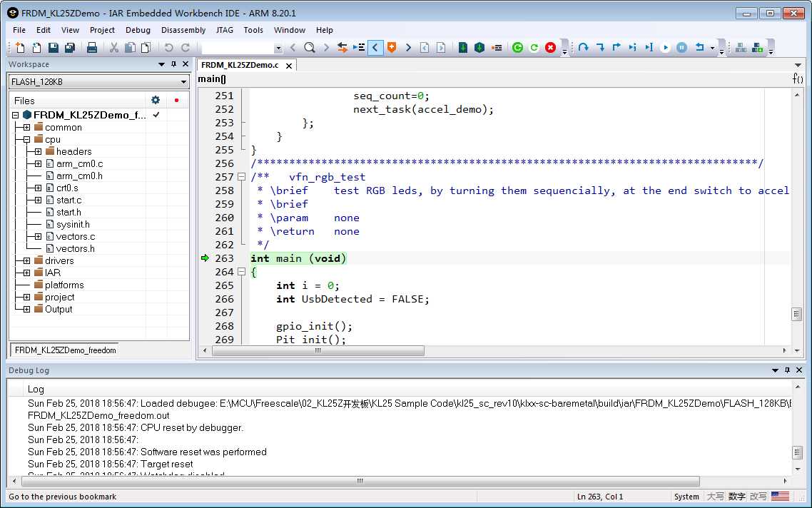Select vectors.c in file tree
This screenshot has width=812, height=508.
tap(76, 237)
